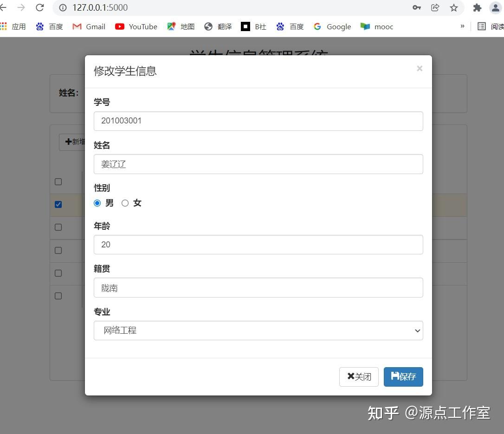Close the dialog with the X icon
504x434 pixels.
(x=420, y=69)
